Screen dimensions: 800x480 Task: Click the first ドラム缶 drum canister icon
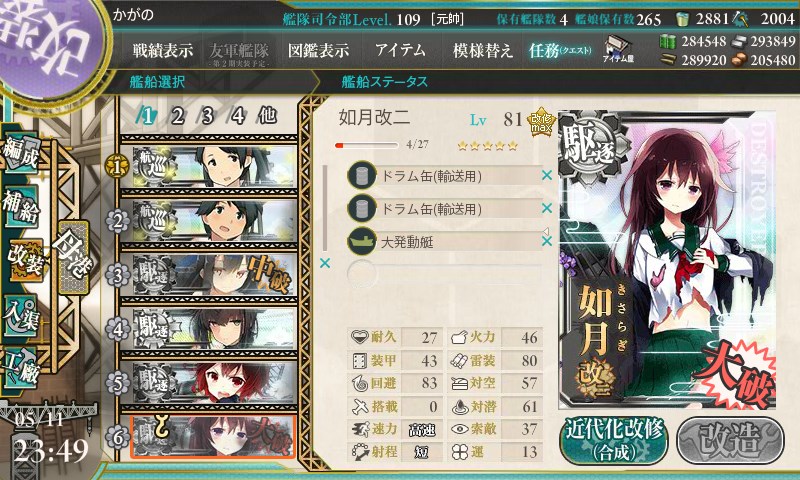(x=362, y=176)
